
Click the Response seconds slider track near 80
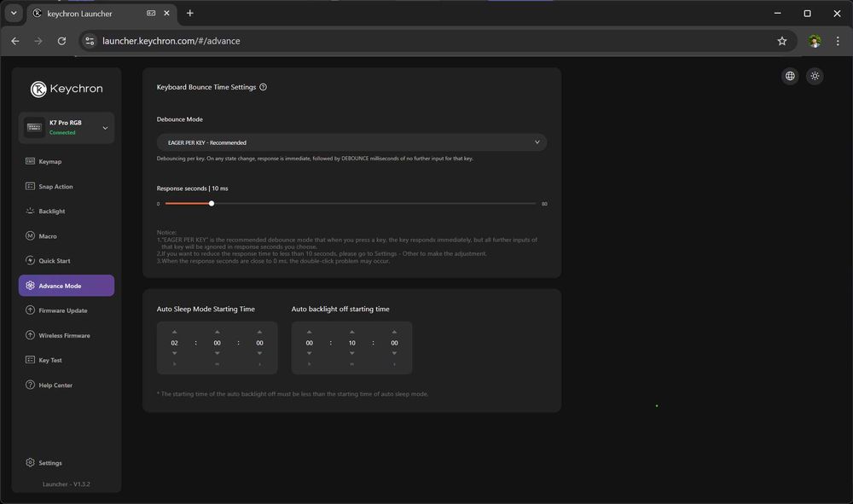532,203
